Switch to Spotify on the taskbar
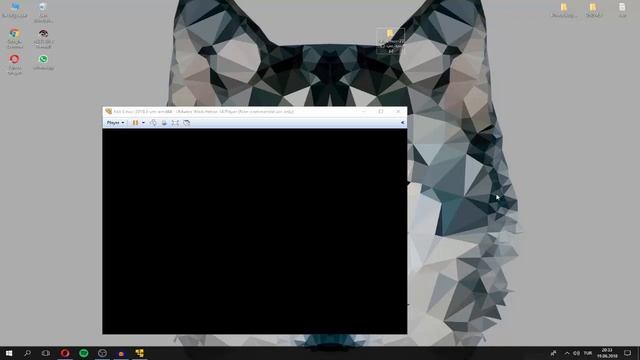 (84, 353)
